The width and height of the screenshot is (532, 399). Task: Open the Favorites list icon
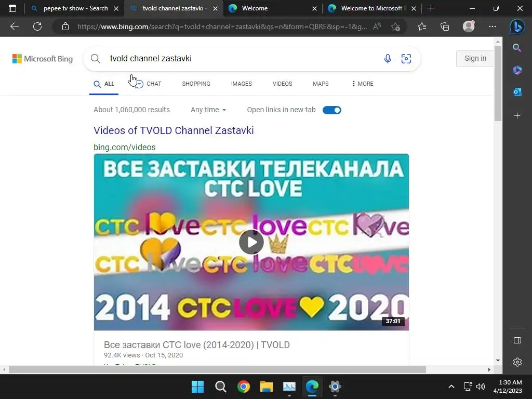coord(422,26)
